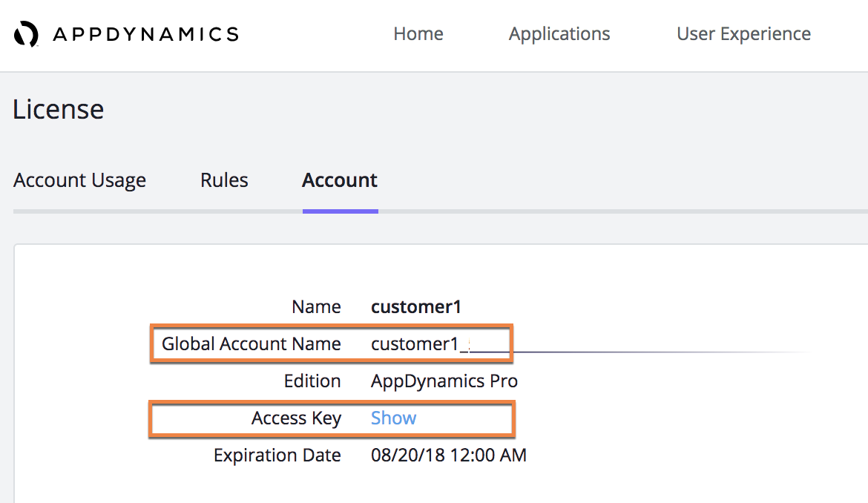The height and width of the screenshot is (503, 868).
Task: Click the AppDynamics logo icon
Action: [x=26, y=34]
